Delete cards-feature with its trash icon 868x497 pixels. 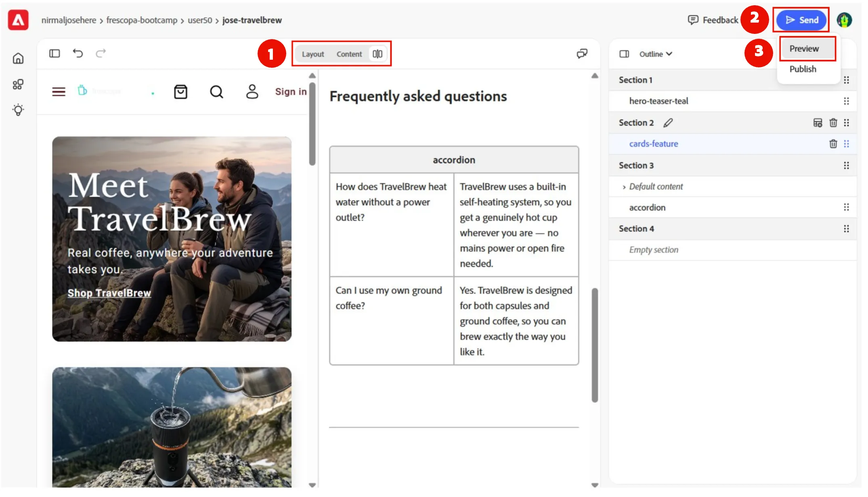pos(833,144)
